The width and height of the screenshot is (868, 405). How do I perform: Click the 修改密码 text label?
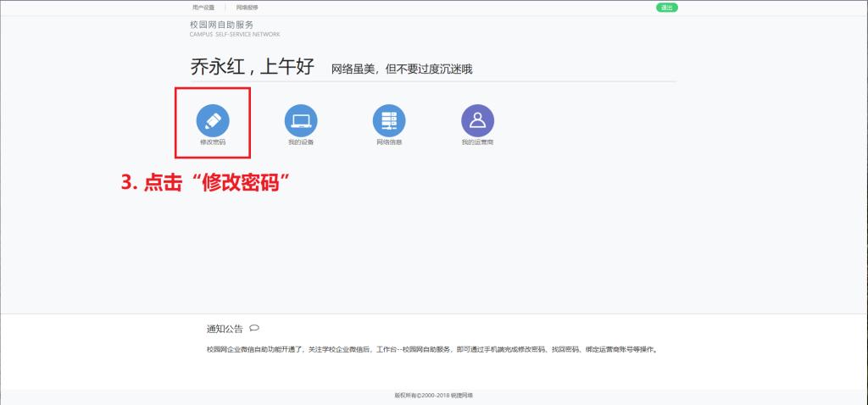(213, 142)
